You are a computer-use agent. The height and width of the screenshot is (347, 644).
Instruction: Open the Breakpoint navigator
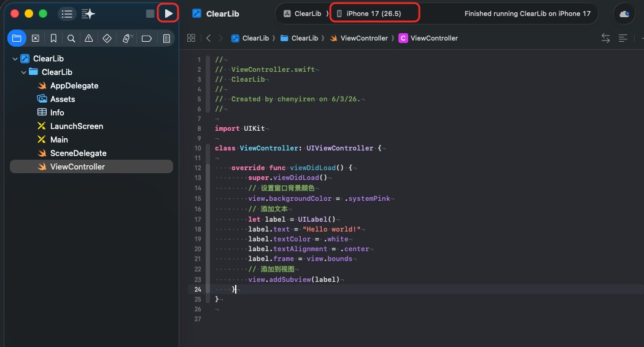click(x=147, y=39)
